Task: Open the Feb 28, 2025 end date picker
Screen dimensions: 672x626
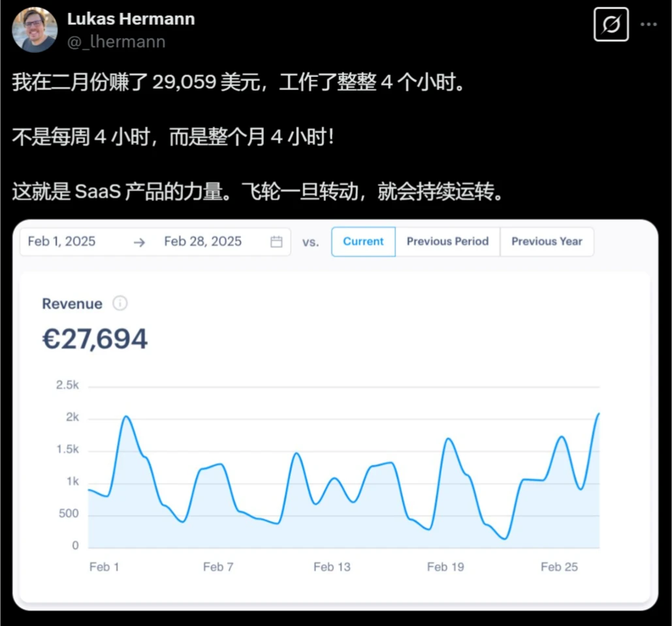Action: (202, 242)
